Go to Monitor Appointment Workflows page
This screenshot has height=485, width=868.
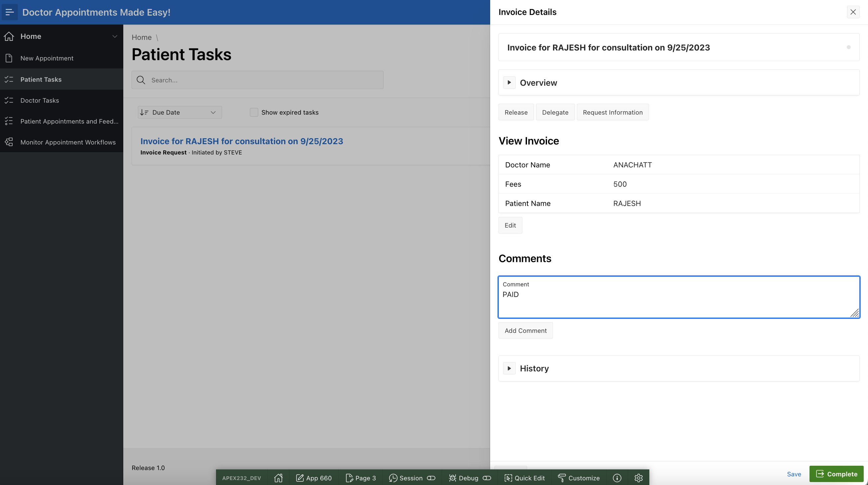[68, 142]
